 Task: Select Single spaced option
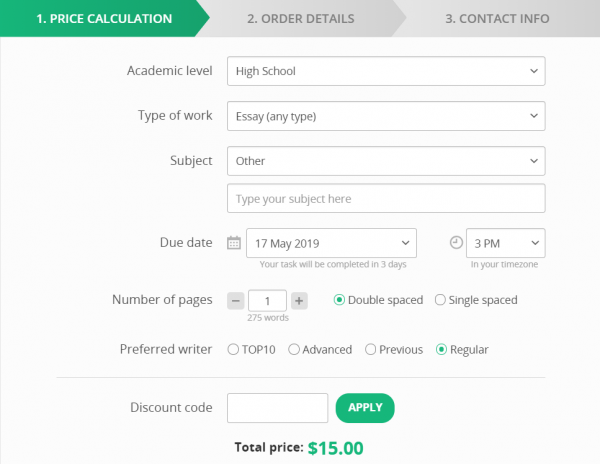coord(441,300)
